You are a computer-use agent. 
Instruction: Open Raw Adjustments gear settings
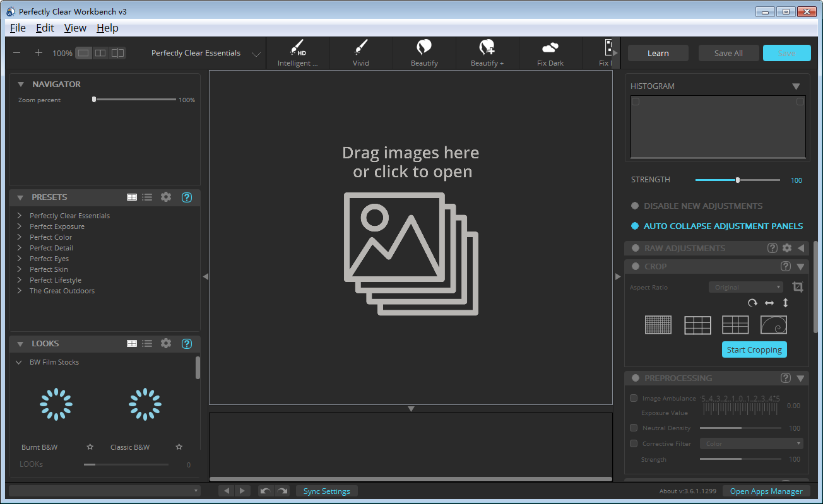click(787, 248)
